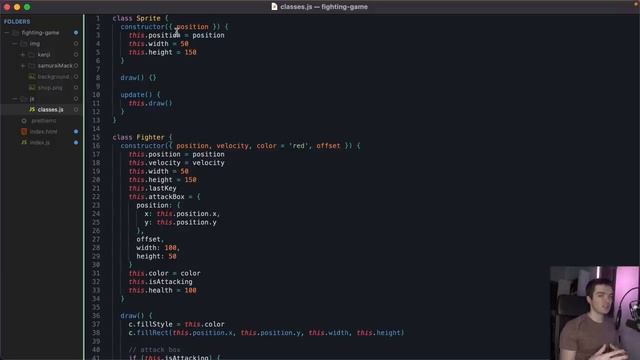The width and height of the screenshot is (640, 360).
Task: Close the window with red button
Action: (7, 7)
